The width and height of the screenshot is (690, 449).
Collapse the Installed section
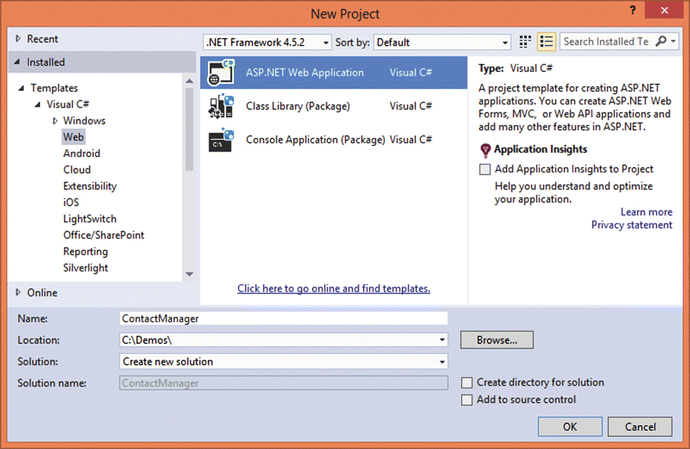coord(17,62)
